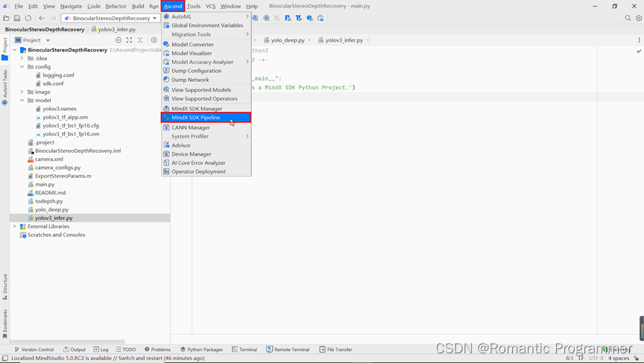Navigate back with the left arrow icon
The image size is (644, 363).
coord(42,18)
